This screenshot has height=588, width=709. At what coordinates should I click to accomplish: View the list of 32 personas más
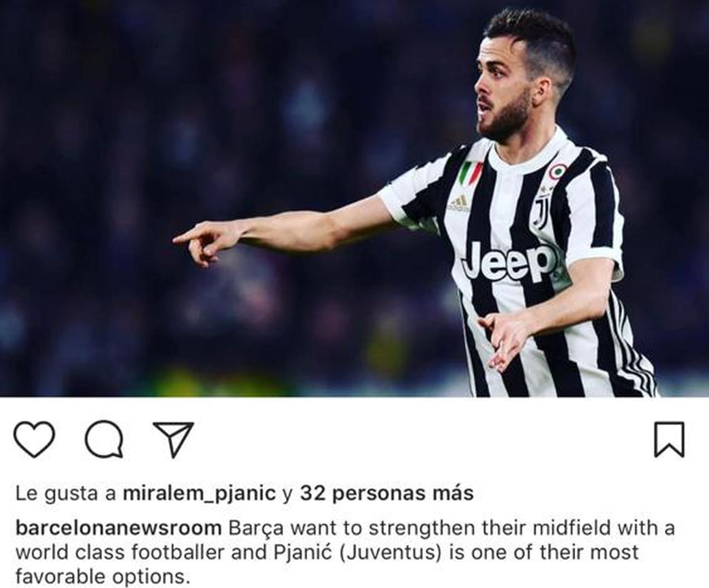(x=387, y=493)
